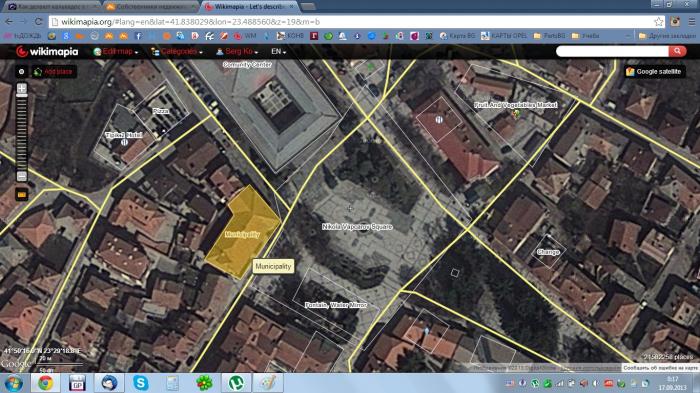
Task: Reload the page with refresh icon
Action: (x=38, y=21)
